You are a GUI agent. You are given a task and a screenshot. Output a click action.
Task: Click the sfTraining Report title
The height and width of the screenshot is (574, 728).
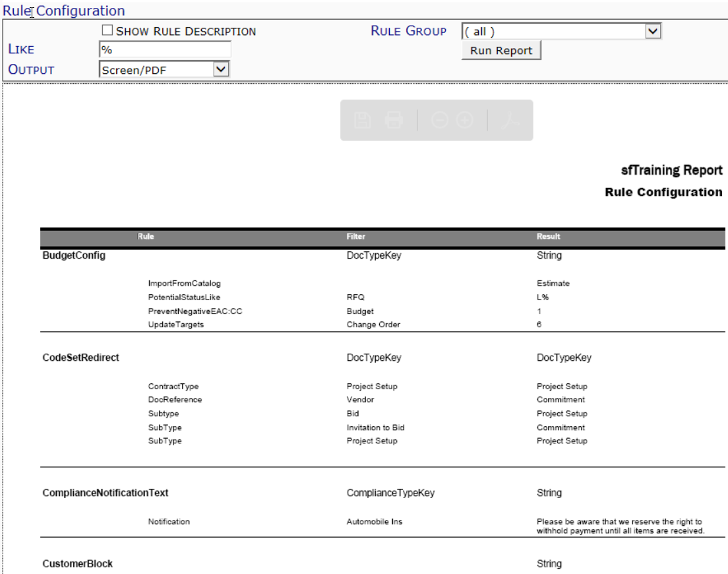tap(672, 170)
